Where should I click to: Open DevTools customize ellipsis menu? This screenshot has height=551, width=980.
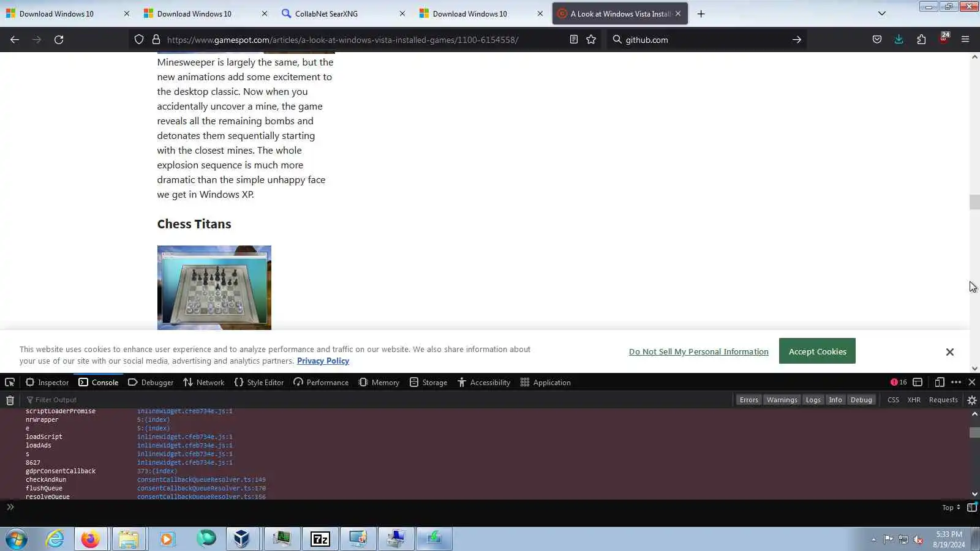[x=956, y=382]
